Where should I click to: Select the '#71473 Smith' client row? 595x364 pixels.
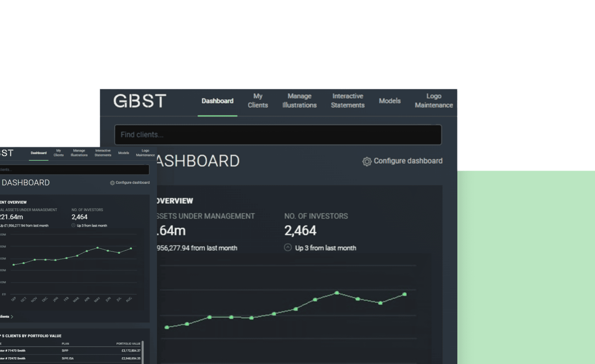pos(70,351)
